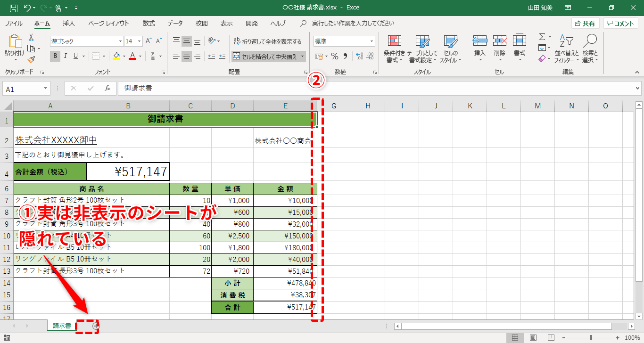Switch to Normal view in status bar
Screen dimensions: 644x343
pyautogui.click(x=515, y=338)
